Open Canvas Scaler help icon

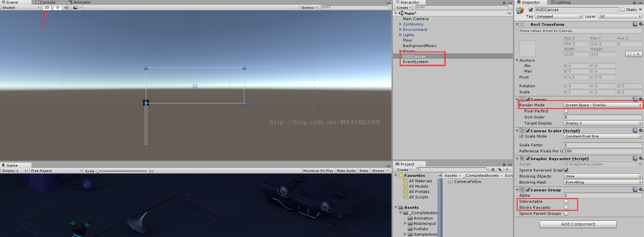click(635, 131)
